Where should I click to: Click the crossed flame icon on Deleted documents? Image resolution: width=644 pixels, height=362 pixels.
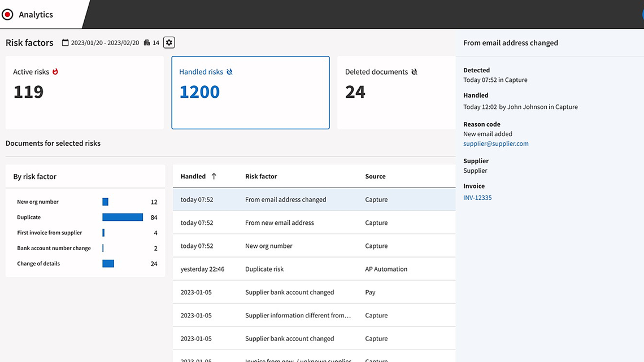414,72
